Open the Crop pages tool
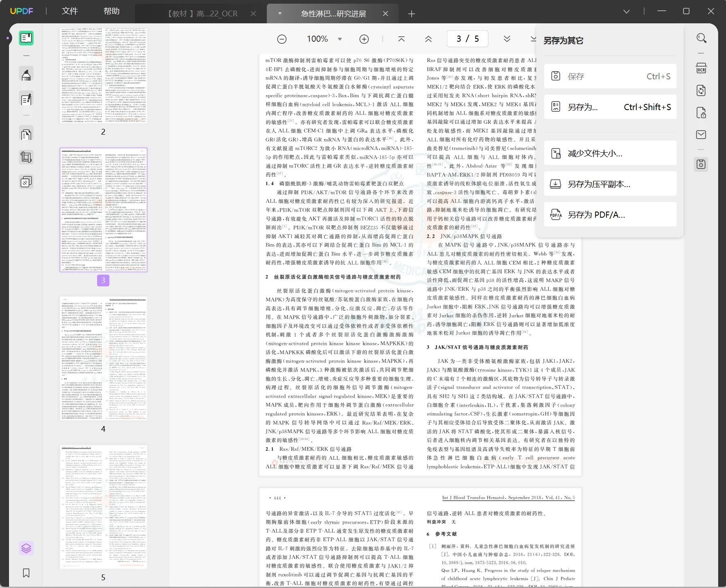Screen dimensions: 726x588 click(x=26, y=157)
